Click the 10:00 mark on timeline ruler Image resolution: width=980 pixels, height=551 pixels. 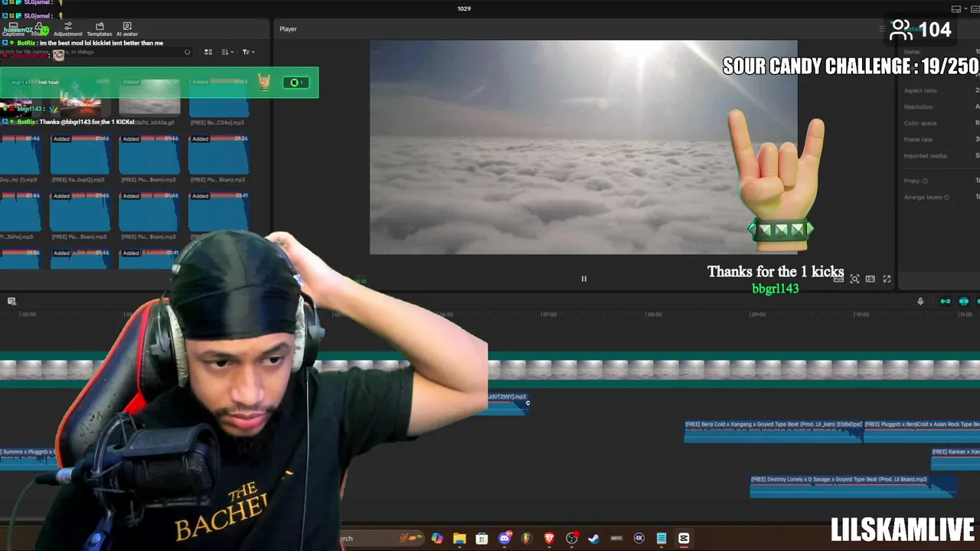[x=862, y=315]
